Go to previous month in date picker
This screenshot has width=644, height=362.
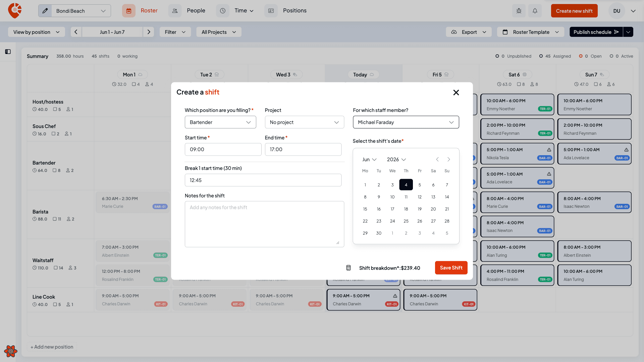[437, 160]
